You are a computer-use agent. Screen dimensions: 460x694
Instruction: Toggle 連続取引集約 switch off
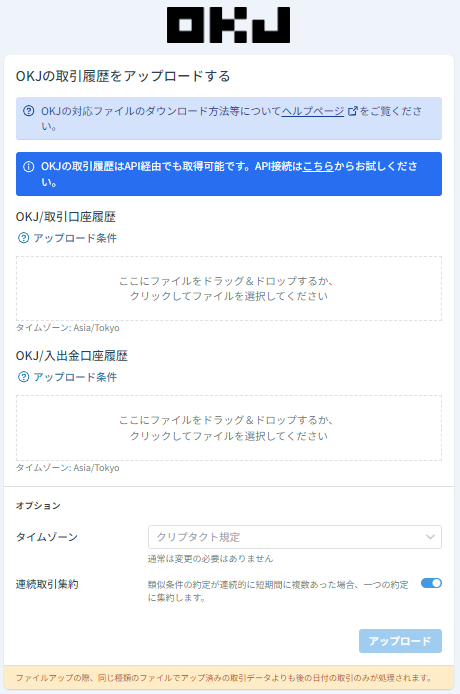coord(431,583)
